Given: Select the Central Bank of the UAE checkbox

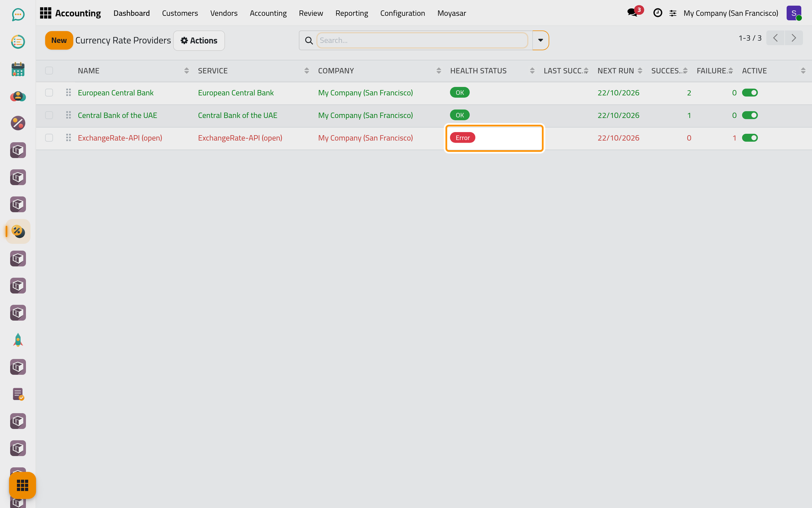Looking at the screenshot, I should coord(49,115).
